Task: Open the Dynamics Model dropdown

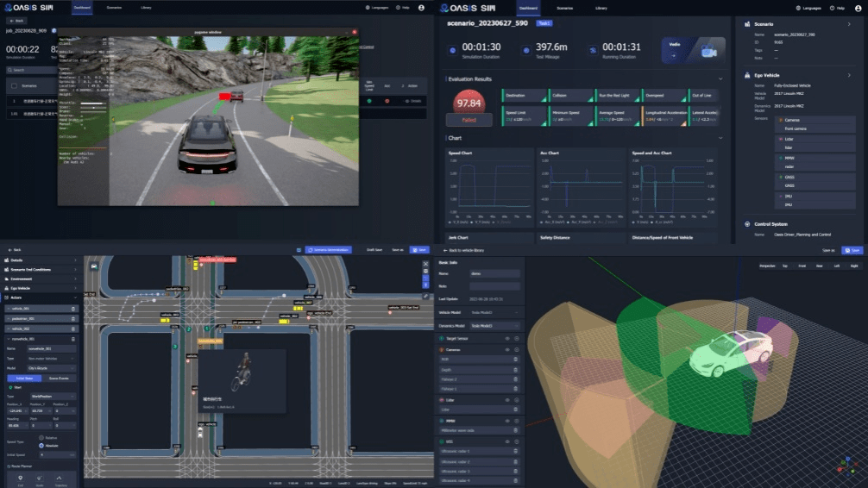Action: coord(495,326)
